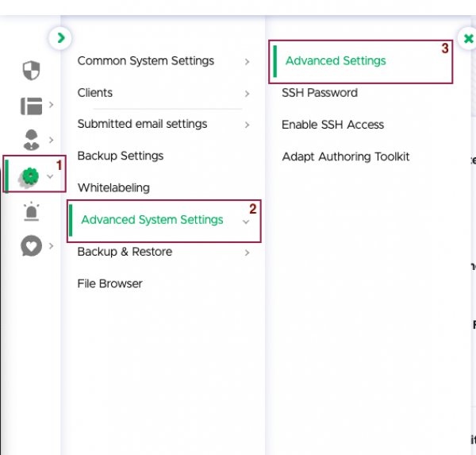Image resolution: width=476 pixels, height=455 pixels.
Task: Click Advanced Settings link
Action: tap(336, 61)
